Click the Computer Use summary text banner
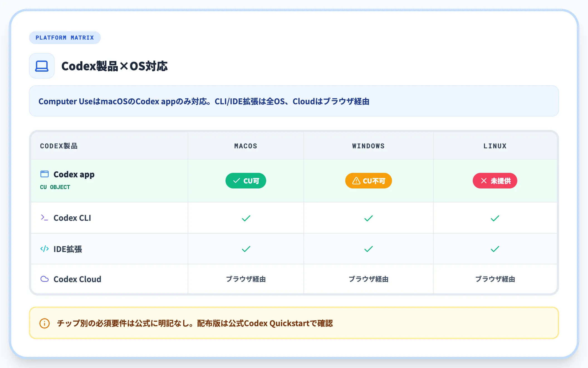 click(294, 101)
